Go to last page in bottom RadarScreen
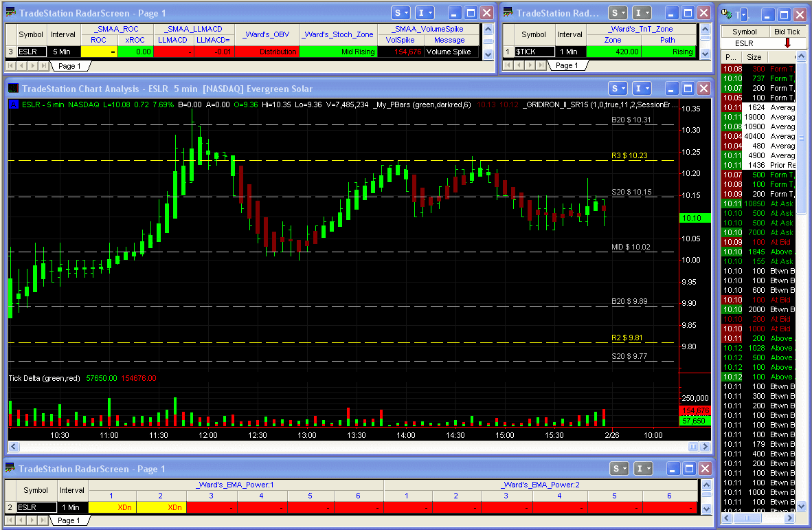 click(x=43, y=520)
